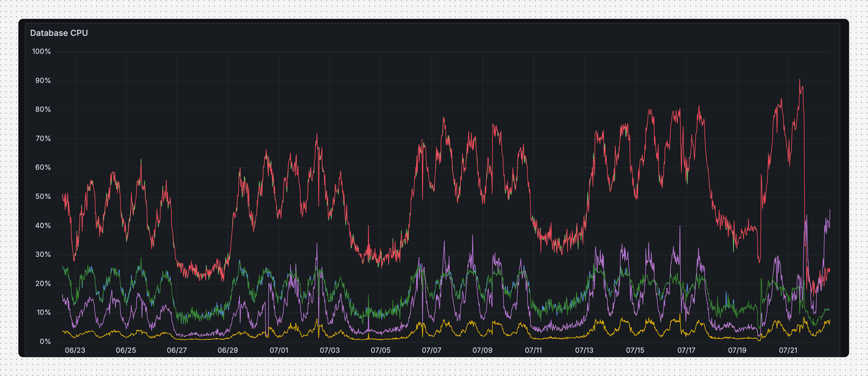Click the Database CPU panel title

(x=59, y=33)
